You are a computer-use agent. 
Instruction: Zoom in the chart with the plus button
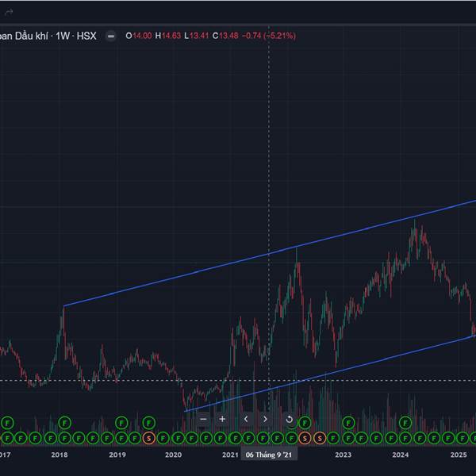tap(222, 419)
